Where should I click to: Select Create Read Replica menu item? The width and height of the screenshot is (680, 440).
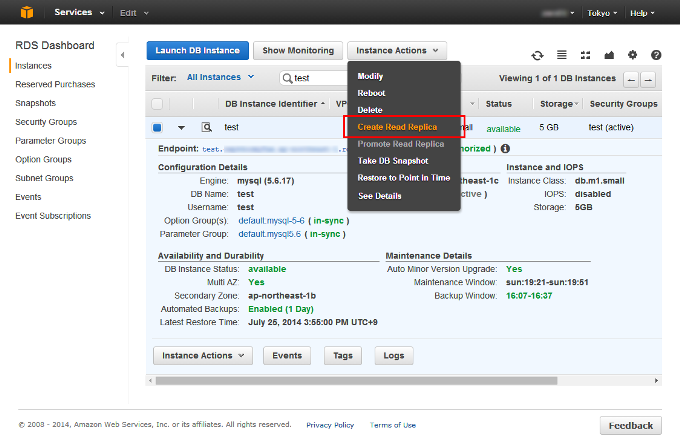point(397,127)
